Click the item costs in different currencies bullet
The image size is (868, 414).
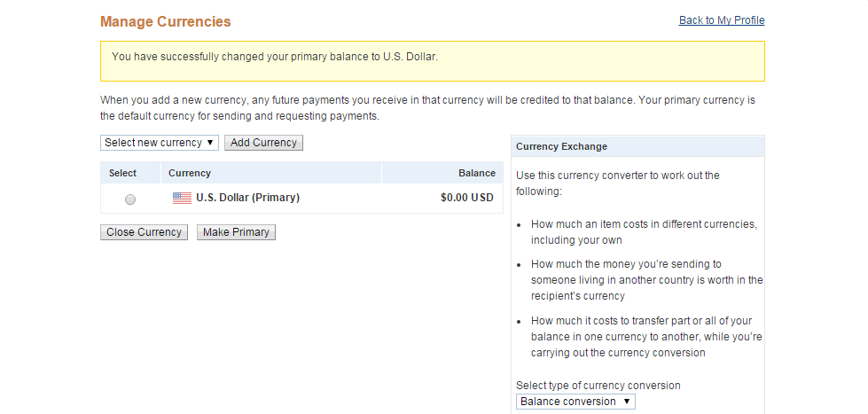pyautogui.click(x=644, y=232)
